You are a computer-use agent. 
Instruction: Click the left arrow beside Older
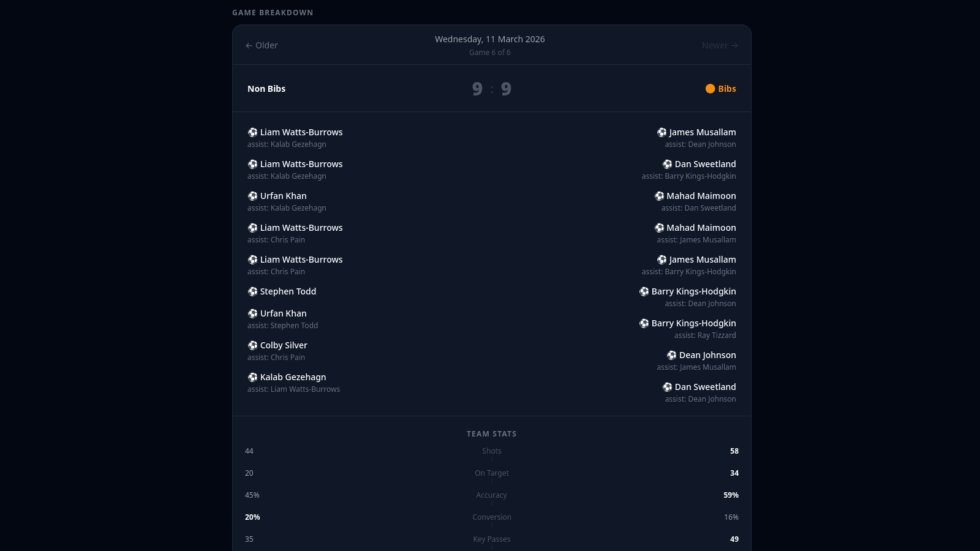(x=249, y=45)
